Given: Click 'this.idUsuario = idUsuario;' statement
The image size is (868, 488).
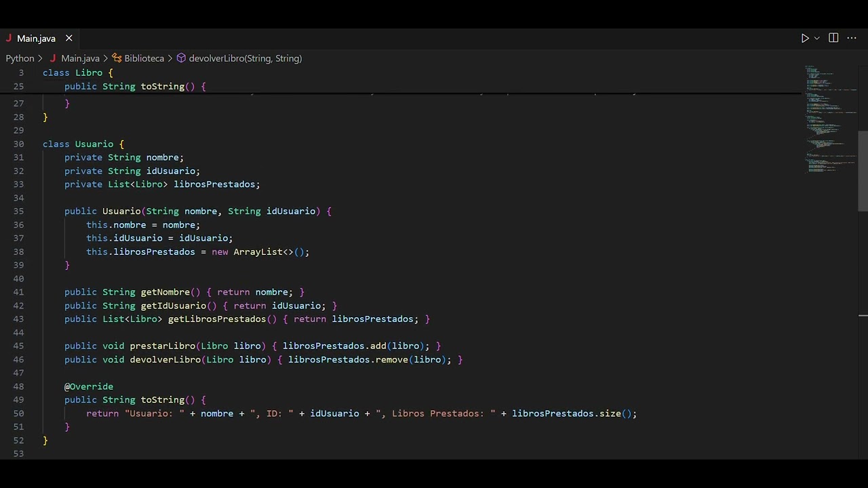Looking at the screenshot, I should [x=159, y=238].
